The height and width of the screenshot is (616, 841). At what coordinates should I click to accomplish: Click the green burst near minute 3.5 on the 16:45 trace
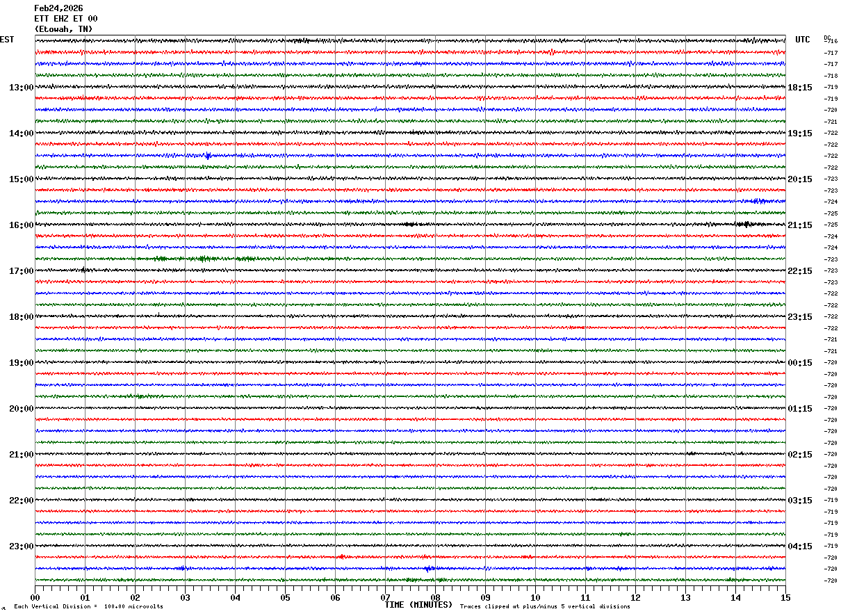coord(204,259)
